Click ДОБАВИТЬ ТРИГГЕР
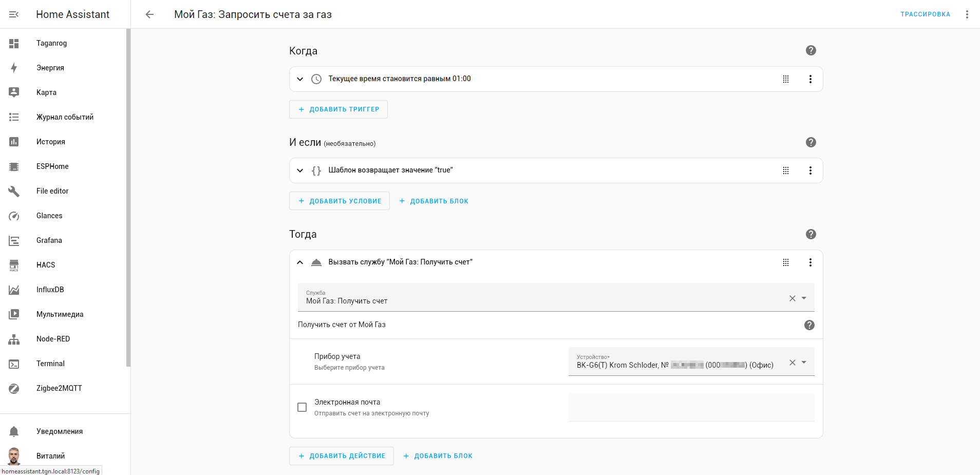 click(x=338, y=109)
